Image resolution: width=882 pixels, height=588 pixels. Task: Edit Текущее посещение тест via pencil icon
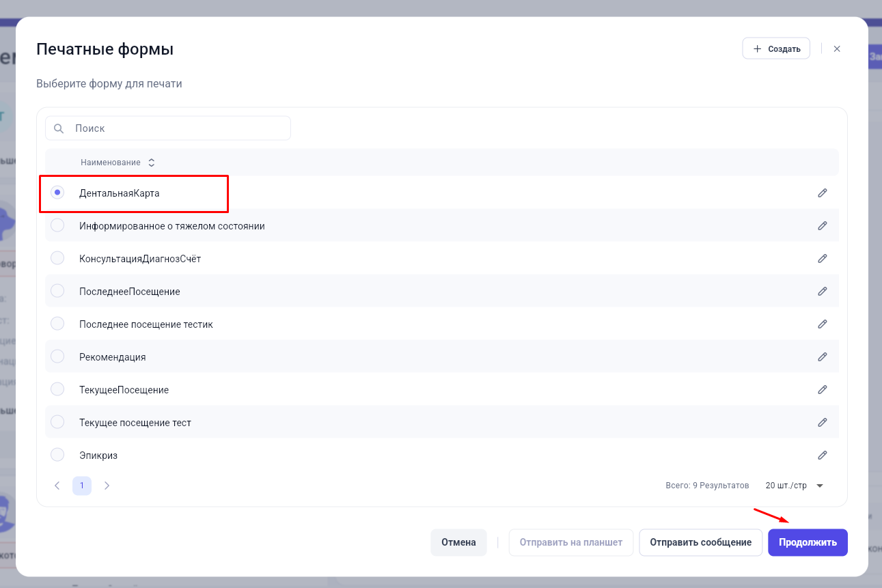coord(823,423)
